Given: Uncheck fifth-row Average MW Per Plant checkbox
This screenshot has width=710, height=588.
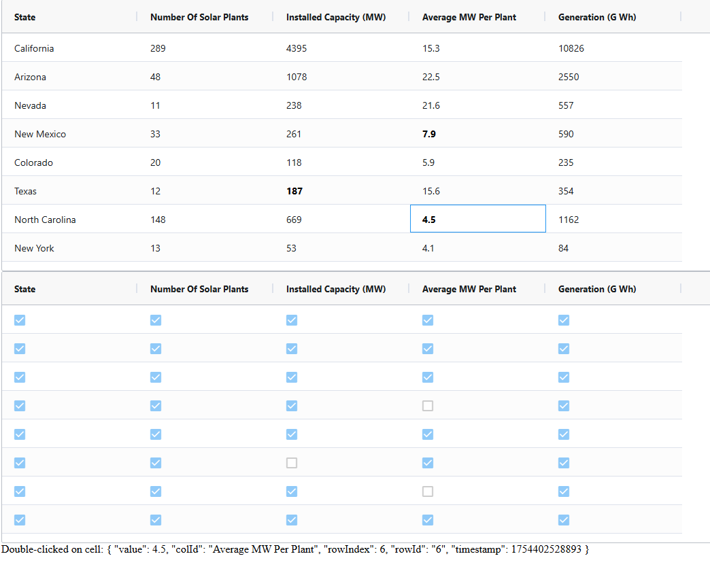Looking at the screenshot, I should coord(428,434).
